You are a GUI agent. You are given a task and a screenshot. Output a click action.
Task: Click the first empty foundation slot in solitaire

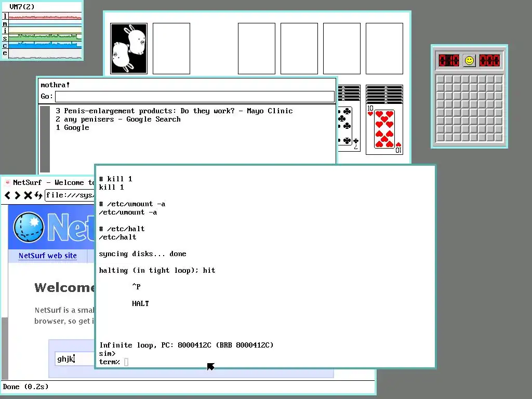coord(257,48)
